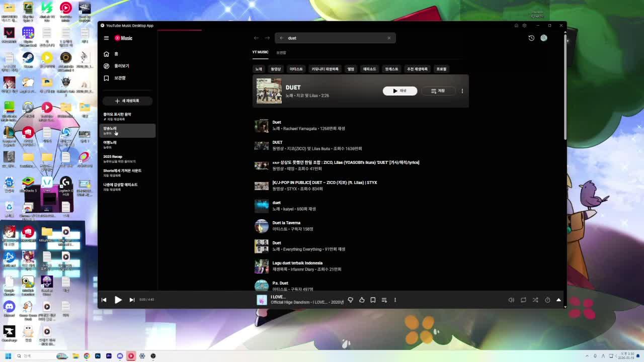Open the sleep timer icon
The width and height of the screenshot is (644, 362).
tap(547, 300)
